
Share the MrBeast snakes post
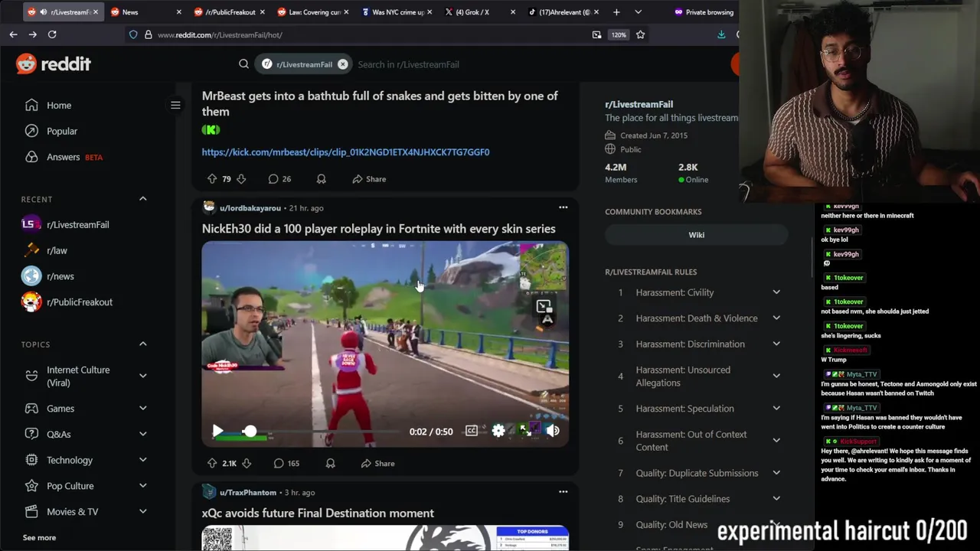(x=369, y=179)
